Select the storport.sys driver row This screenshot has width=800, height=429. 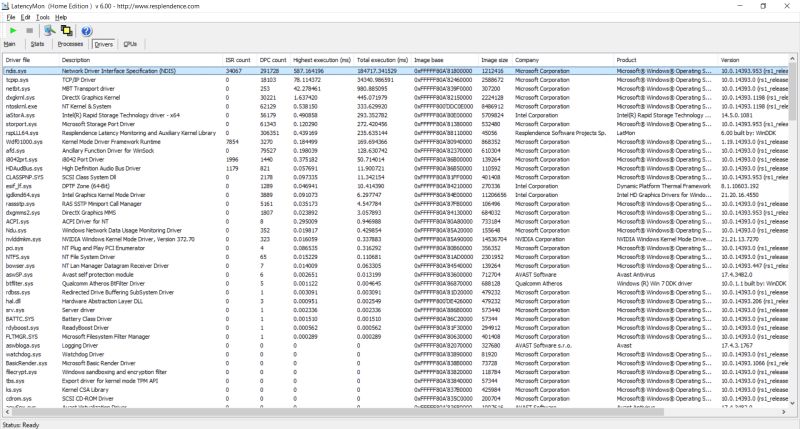click(x=396, y=124)
